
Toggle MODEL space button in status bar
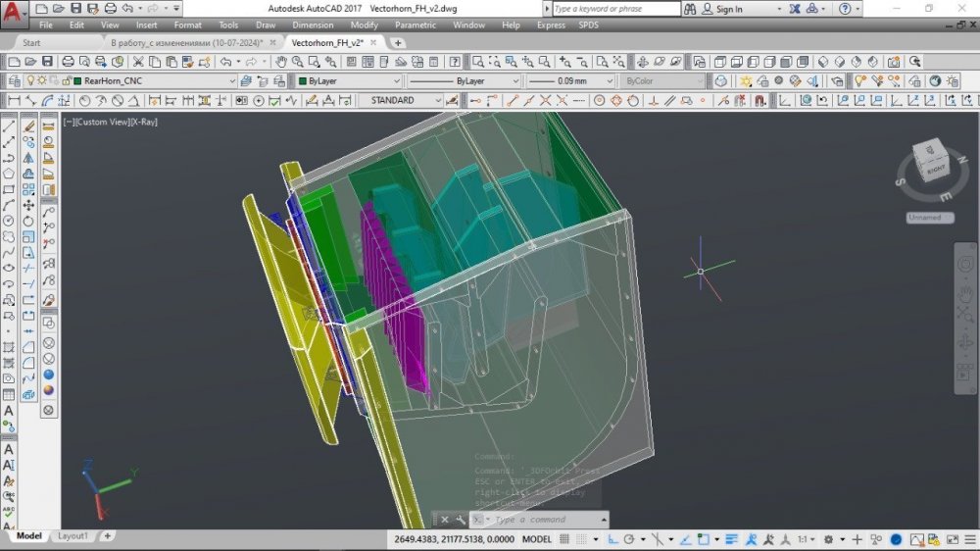536,538
